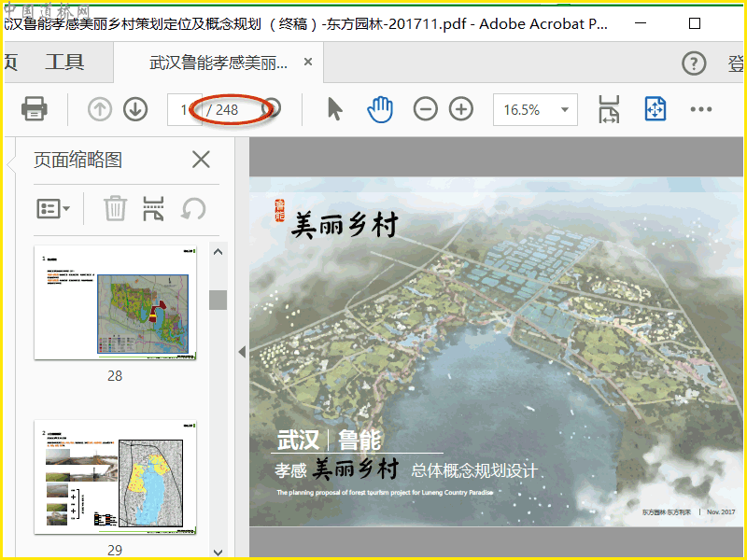Click the / 248 total page count
The image size is (747, 560).
(222, 110)
